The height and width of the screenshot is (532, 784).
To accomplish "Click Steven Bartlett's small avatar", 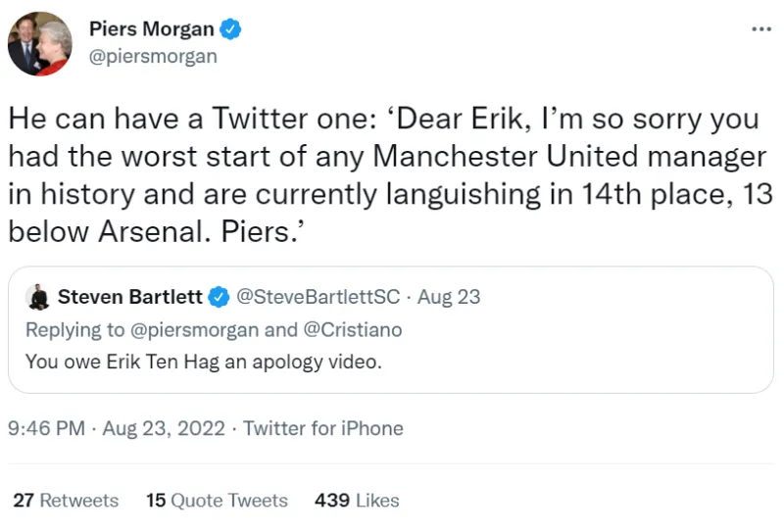I will [38, 297].
